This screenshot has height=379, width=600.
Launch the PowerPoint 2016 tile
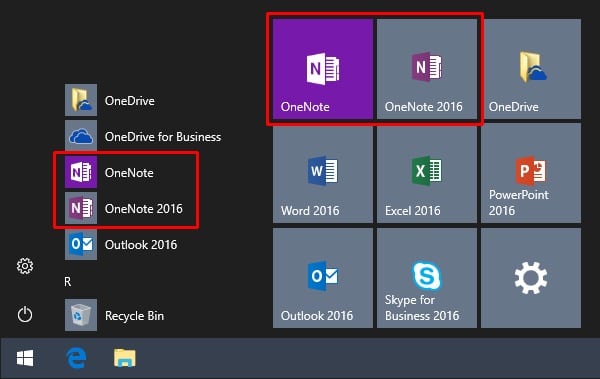pos(531,174)
